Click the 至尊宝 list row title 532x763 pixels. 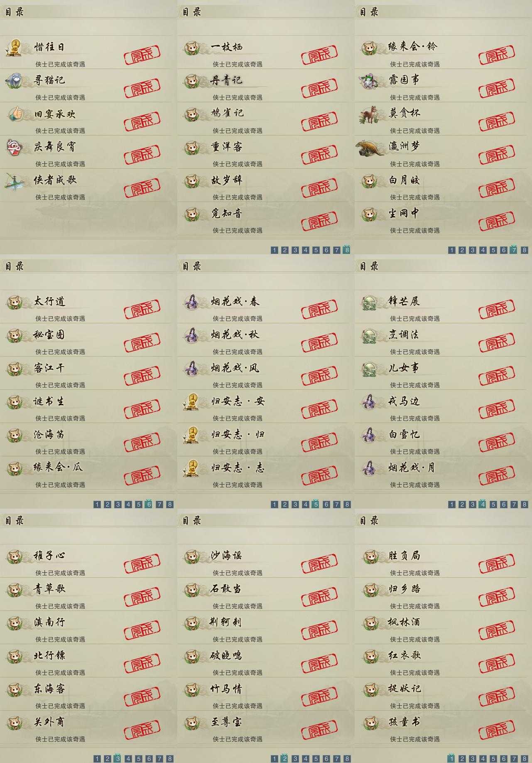226,722
